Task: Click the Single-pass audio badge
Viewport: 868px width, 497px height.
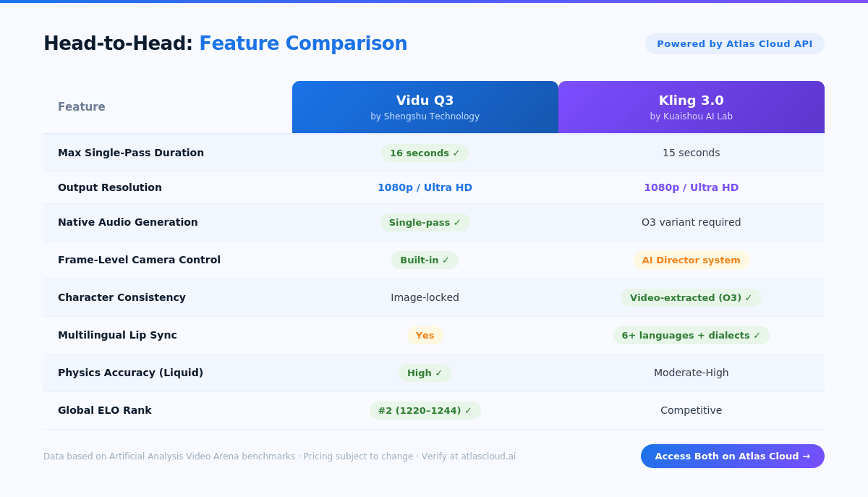Action: tap(425, 222)
